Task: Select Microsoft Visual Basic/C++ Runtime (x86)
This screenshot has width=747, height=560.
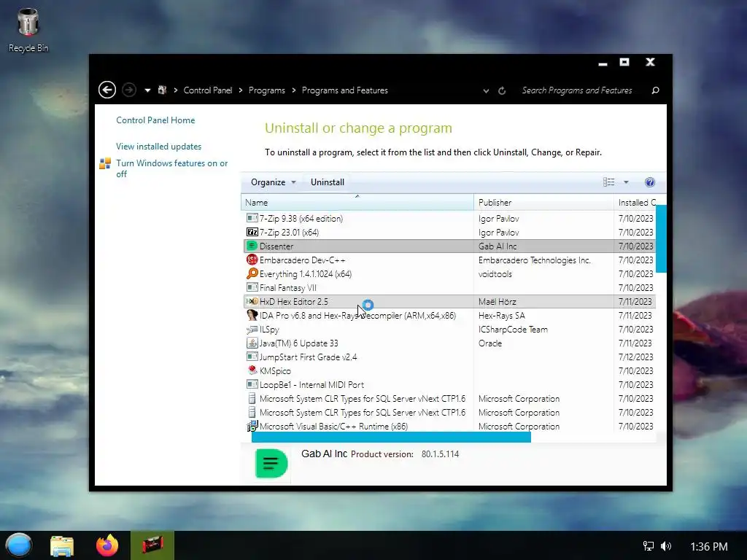Action: coord(449,426)
